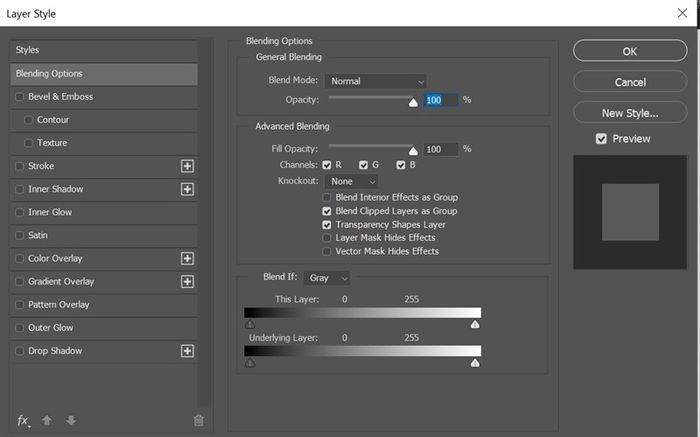This screenshot has height=437, width=700.
Task: Click the plus icon beside Color Overlay
Action: tap(187, 258)
